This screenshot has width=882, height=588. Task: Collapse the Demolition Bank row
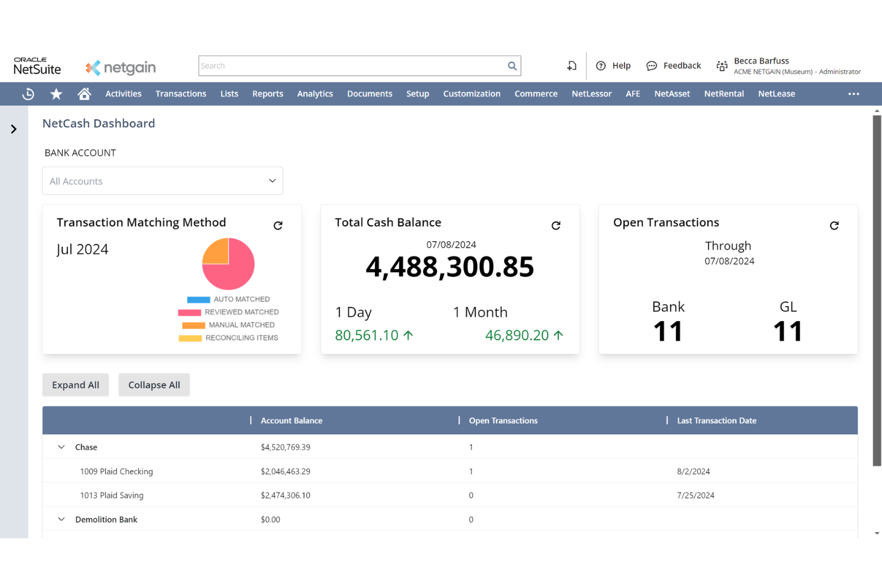[x=61, y=519]
